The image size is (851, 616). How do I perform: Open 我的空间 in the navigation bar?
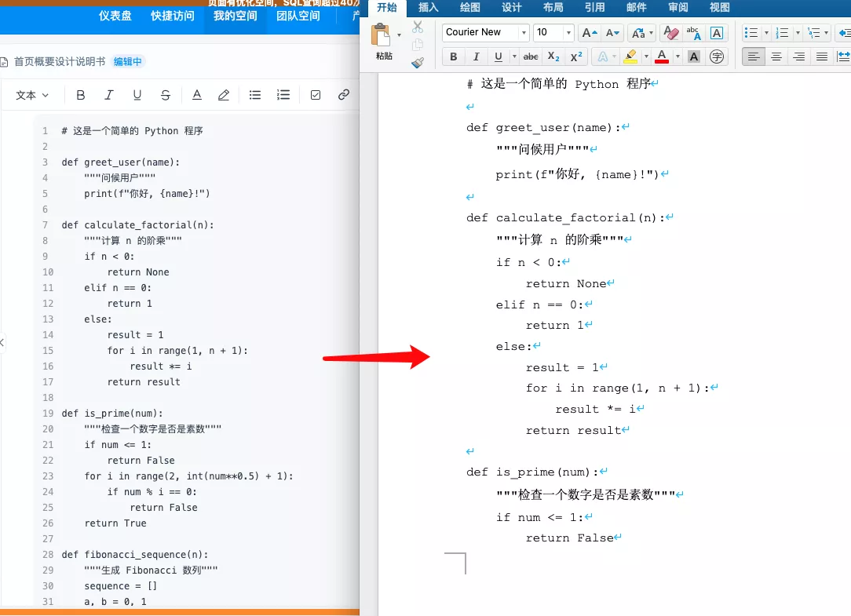coord(235,16)
